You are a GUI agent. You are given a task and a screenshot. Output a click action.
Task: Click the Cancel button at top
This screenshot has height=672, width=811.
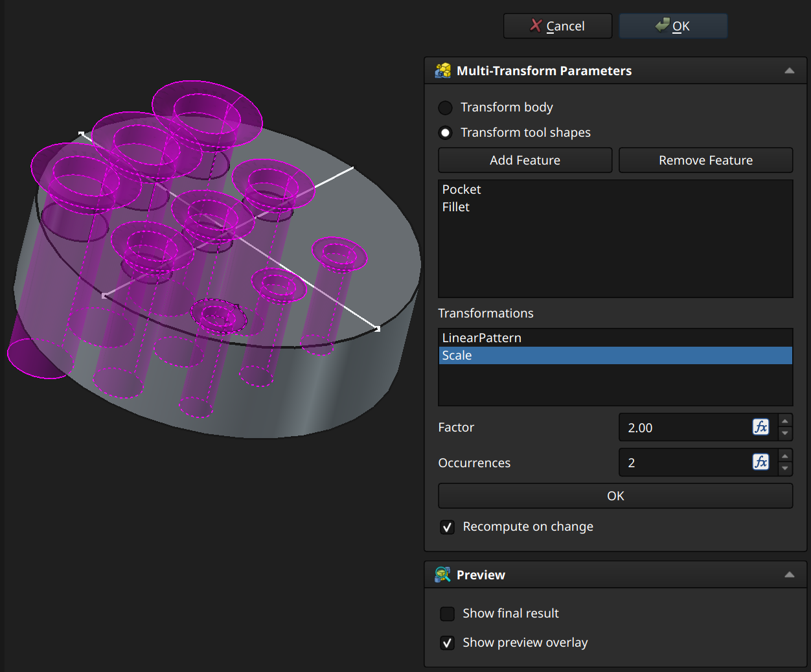(557, 26)
